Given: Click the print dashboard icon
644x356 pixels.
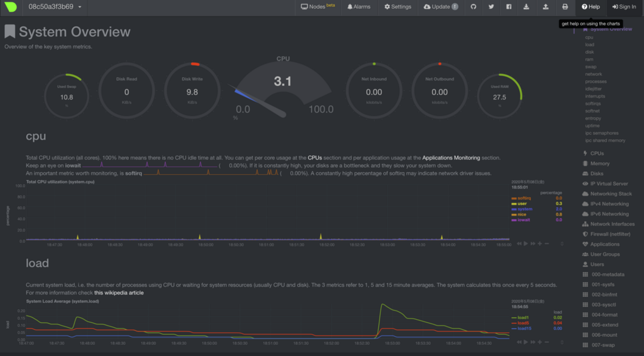Looking at the screenshot, I should point(565,7).
